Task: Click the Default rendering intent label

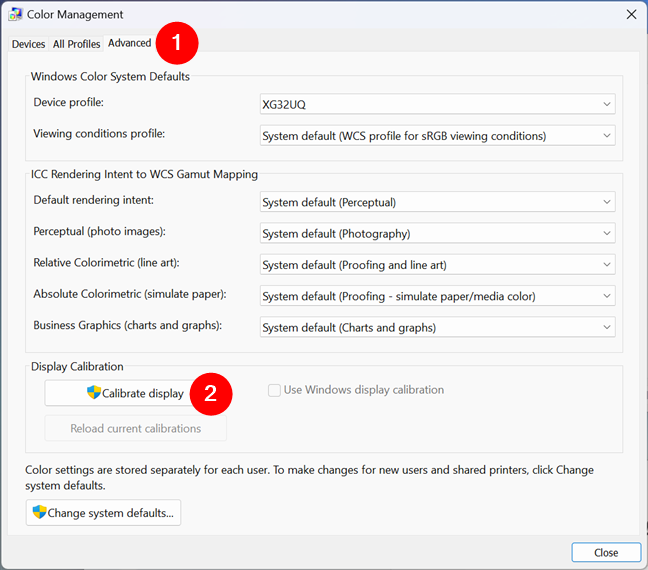Action: click(93, 200)
